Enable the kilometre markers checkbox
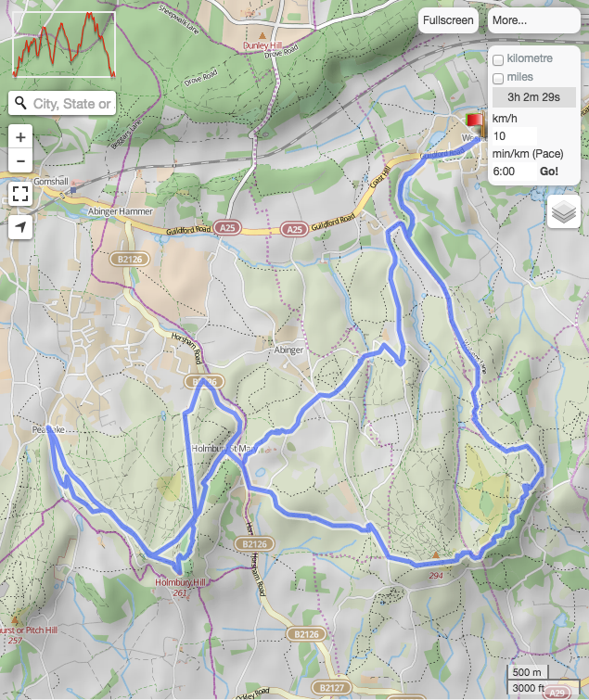 498,59
